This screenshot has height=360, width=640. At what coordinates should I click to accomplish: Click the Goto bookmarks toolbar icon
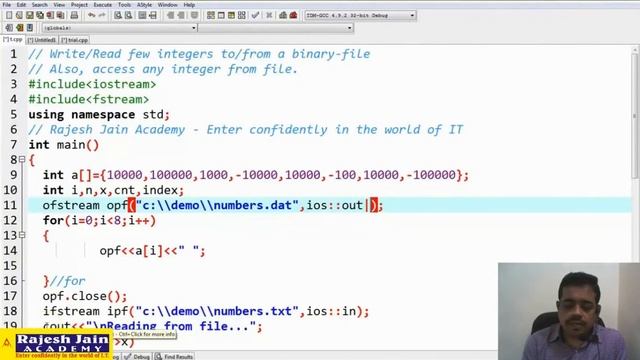pyautogui.click(x=30, y=28)
